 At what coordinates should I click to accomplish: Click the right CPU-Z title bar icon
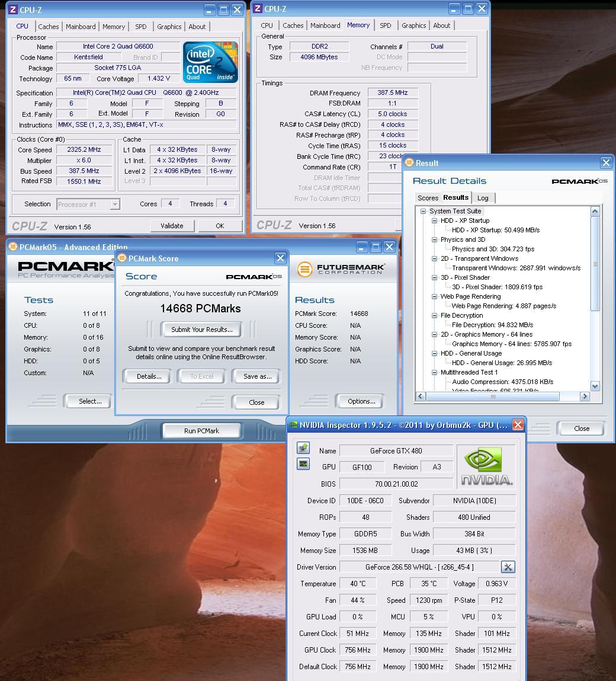click(258, 9)
